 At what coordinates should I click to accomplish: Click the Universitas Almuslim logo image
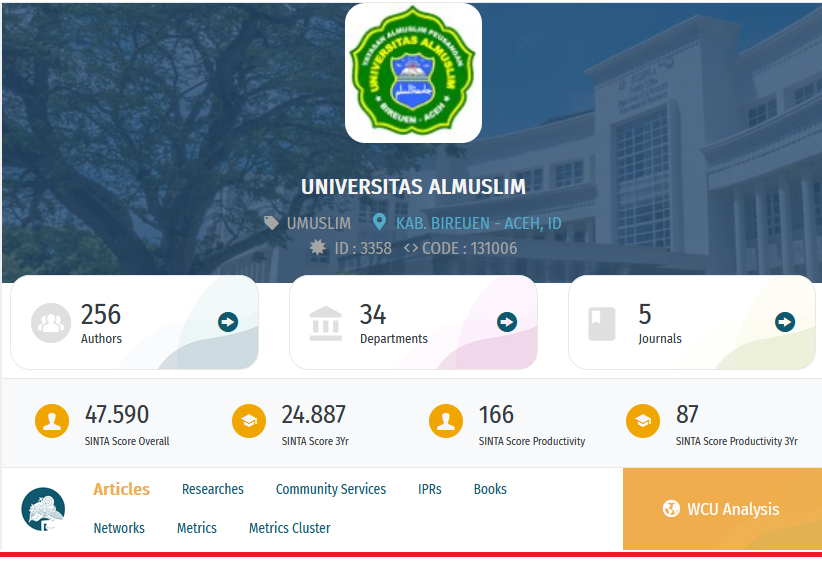point(413,73)
